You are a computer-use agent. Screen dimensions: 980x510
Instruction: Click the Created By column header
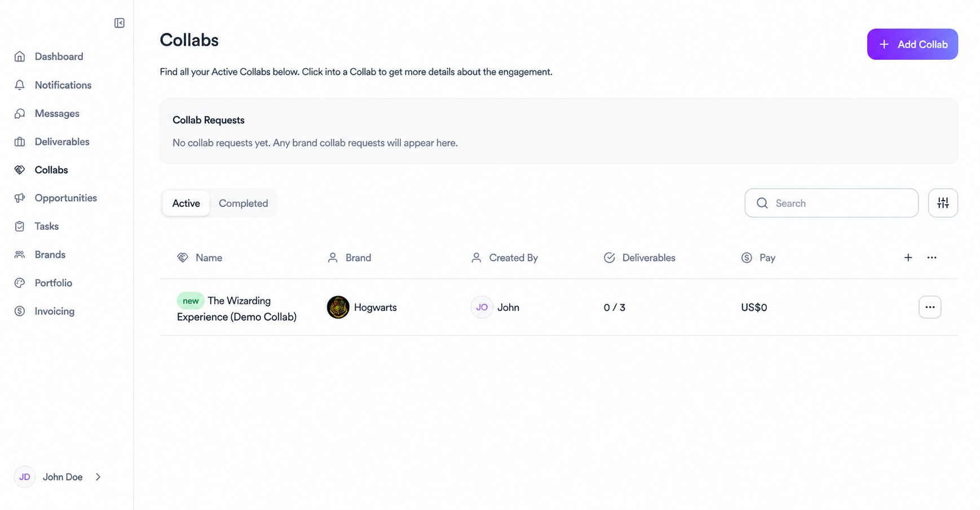click(x=513, y=258)
